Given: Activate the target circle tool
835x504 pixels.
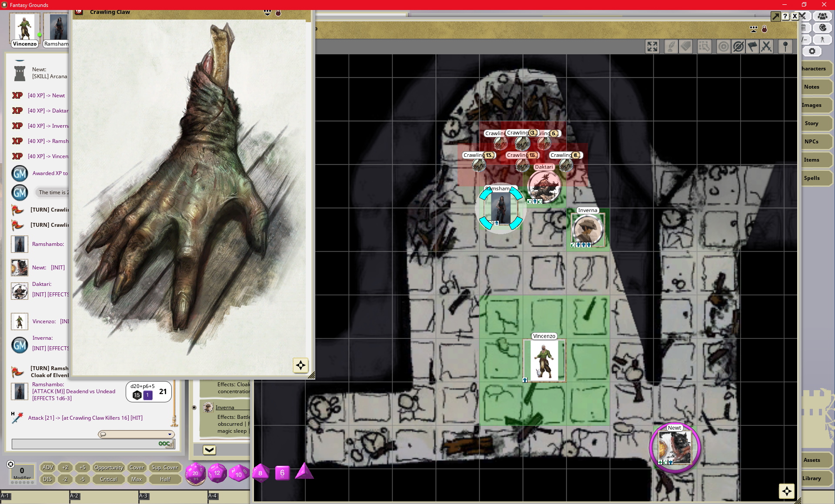Looking at the screenshot, I should pos(724,46).
